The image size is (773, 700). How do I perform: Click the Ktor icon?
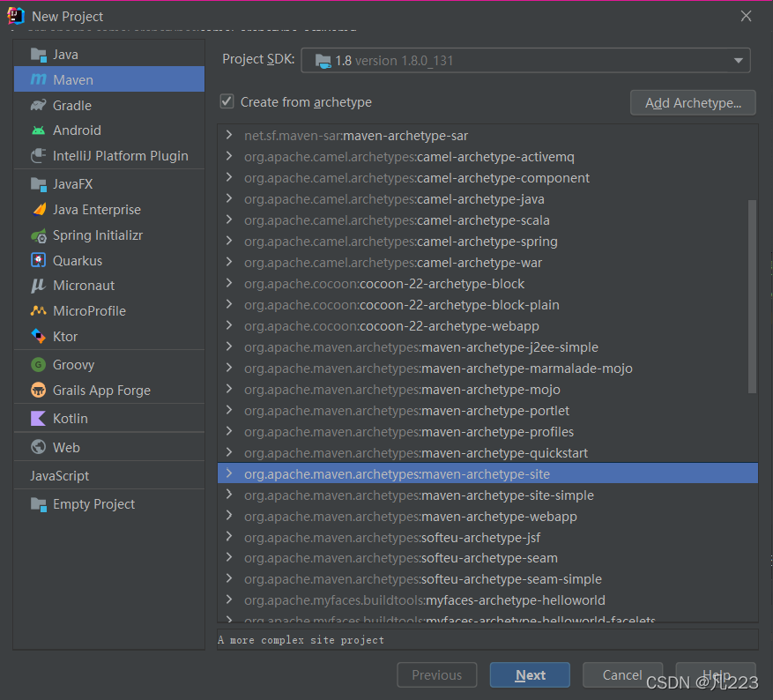pos(39,336)
